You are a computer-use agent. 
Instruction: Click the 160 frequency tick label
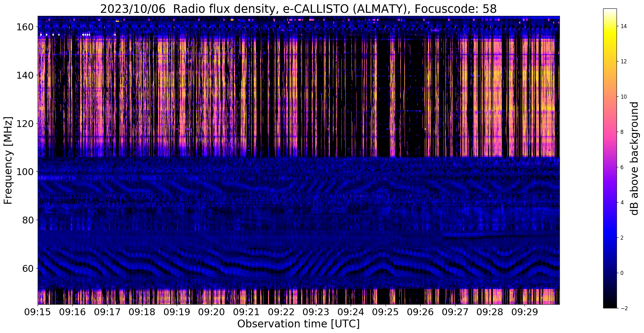pyautogui.click(x=25, y=27)
